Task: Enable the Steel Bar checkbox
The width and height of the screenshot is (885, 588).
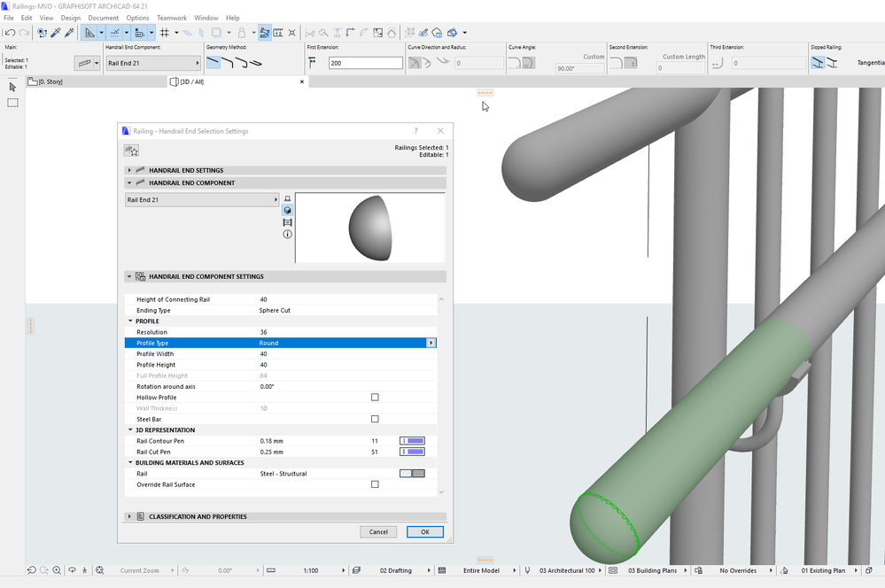Action: click(x=375, y=419)
